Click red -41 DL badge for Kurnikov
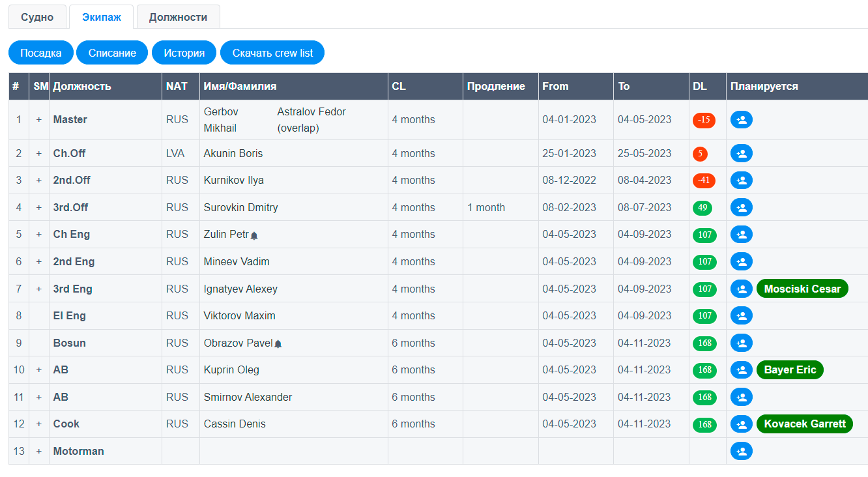Screen dimensions: 868x477 [704, 181]
